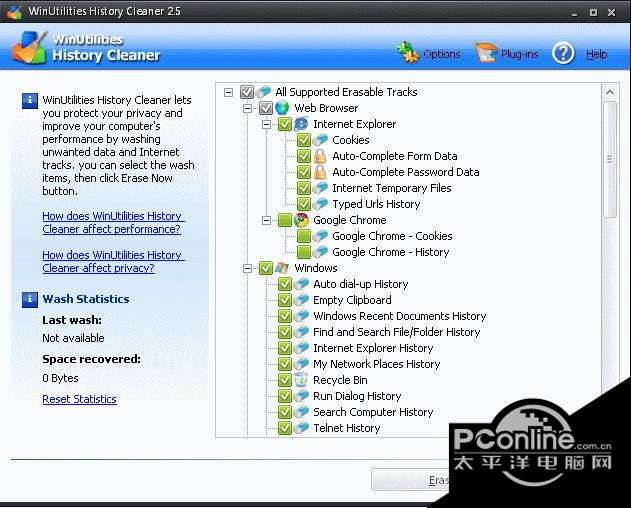Click eraser icon beside Search Computer History
The width and height of the screenshot is (631, 508).
click(301, 412)
